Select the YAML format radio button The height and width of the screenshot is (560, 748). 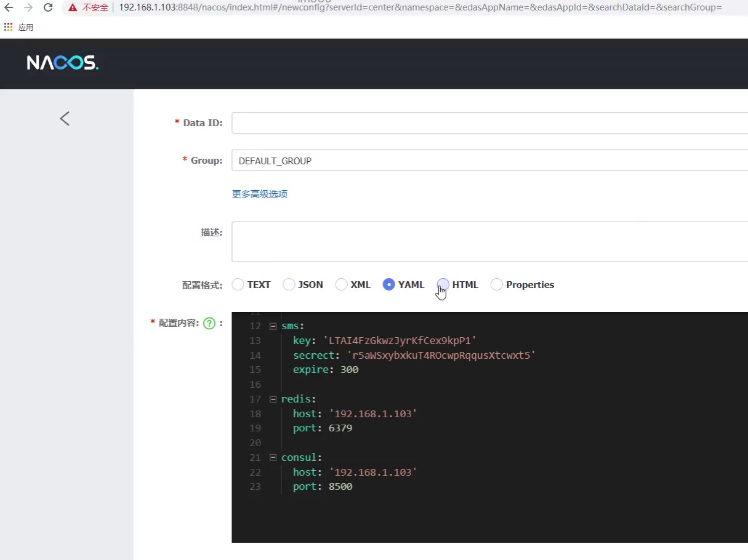point(388,284)
